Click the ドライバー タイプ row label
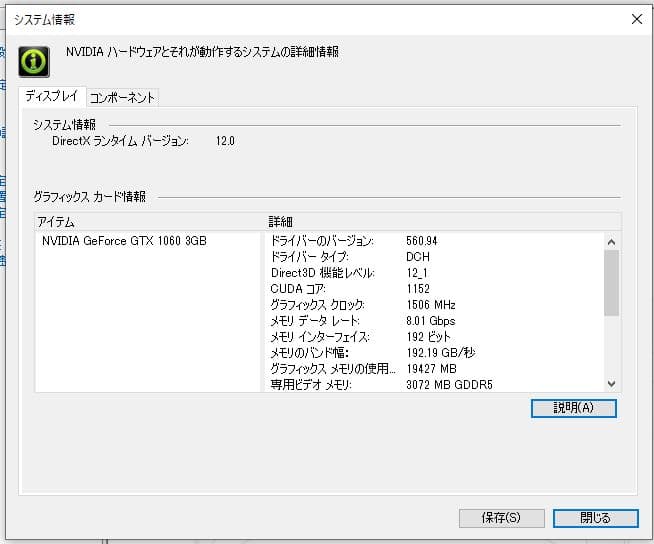 coord(309,257)
